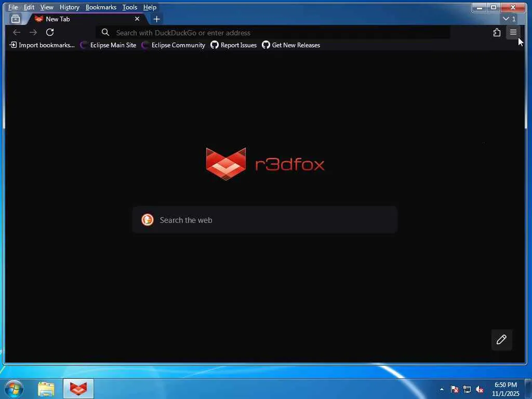Open the Extensions puzzle icon

[497, 32]
